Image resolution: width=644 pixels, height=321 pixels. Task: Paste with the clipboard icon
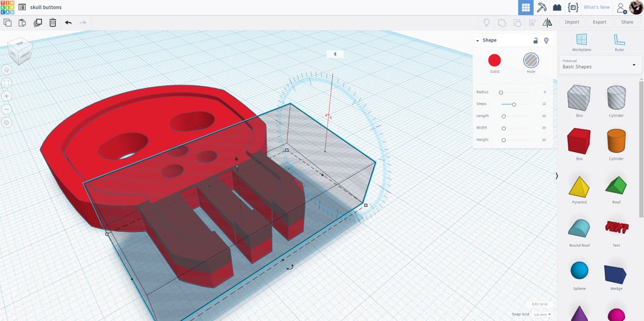(x=22, y=23)
